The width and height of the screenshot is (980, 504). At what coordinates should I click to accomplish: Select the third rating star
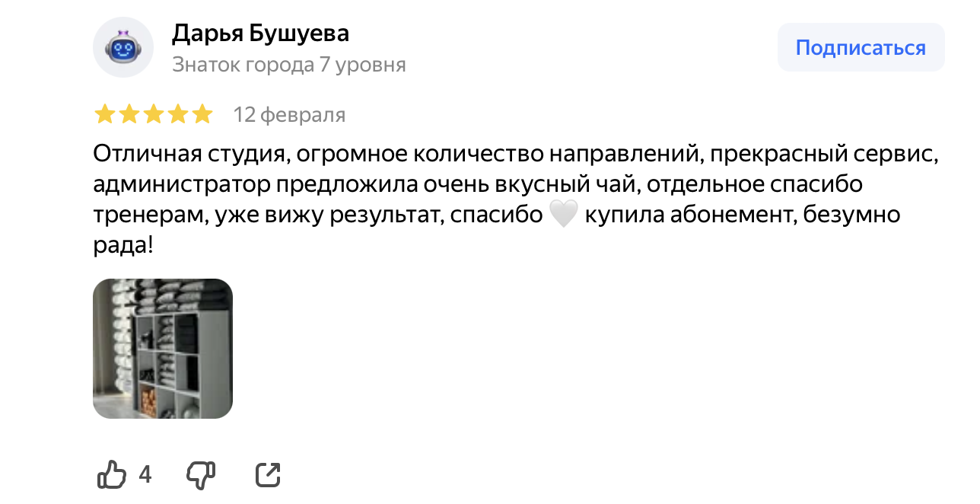pos(153,115)
